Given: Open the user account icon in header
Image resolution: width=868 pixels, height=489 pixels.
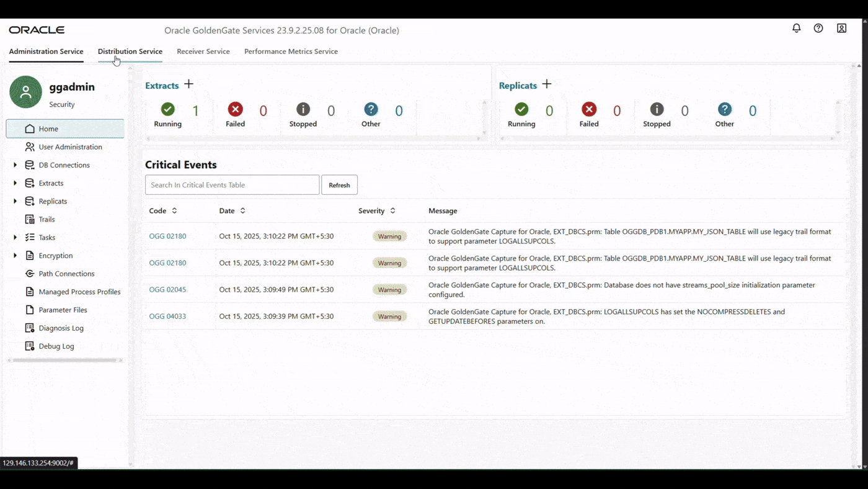Looking at the screenshot, I should (841, 28).
